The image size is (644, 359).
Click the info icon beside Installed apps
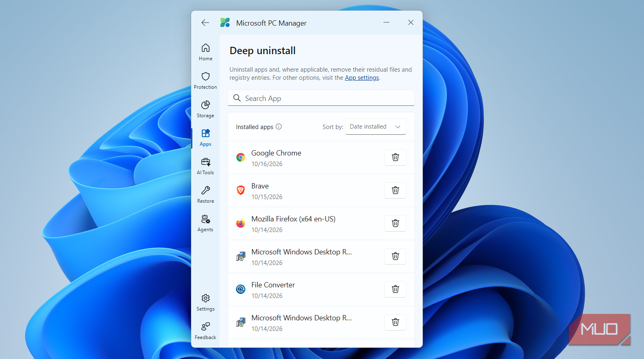279,127
